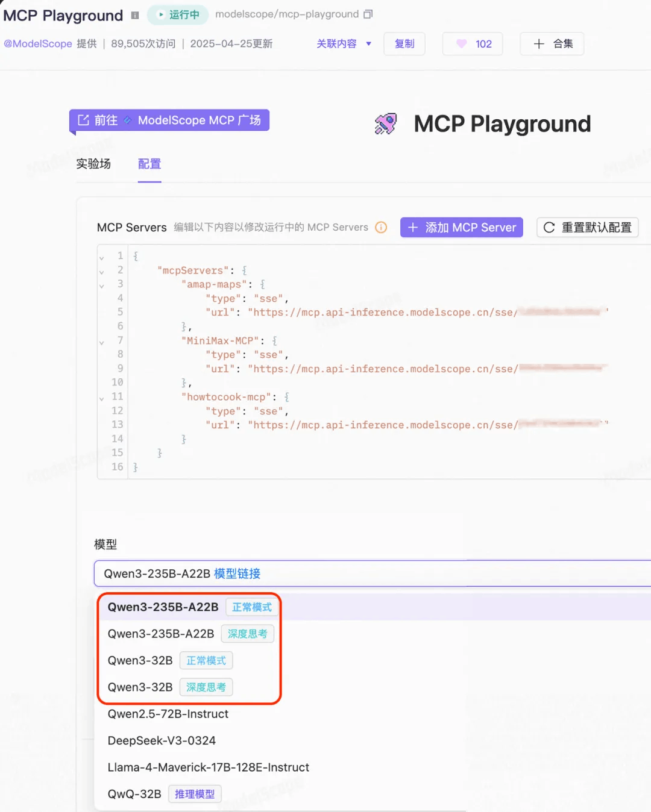Click the rocket logo next to MCP Playground
This screenshot has width=651, height=812.
pyautogui.click(x=386, y=124)
